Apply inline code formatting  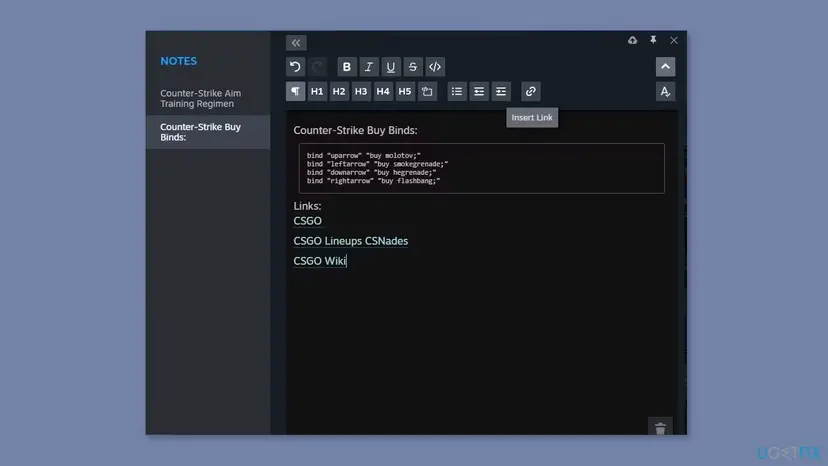[435, 67]
